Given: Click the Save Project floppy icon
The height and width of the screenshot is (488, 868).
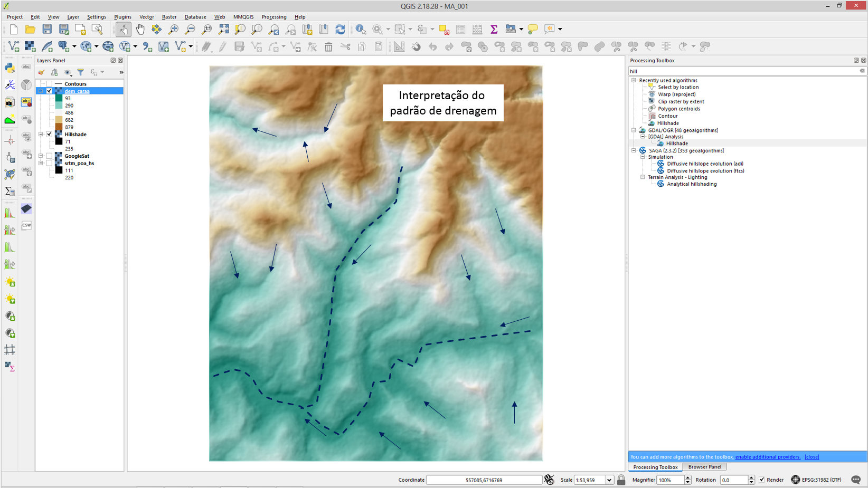Looking at the screenshot, I should click(x=47, y=30).
